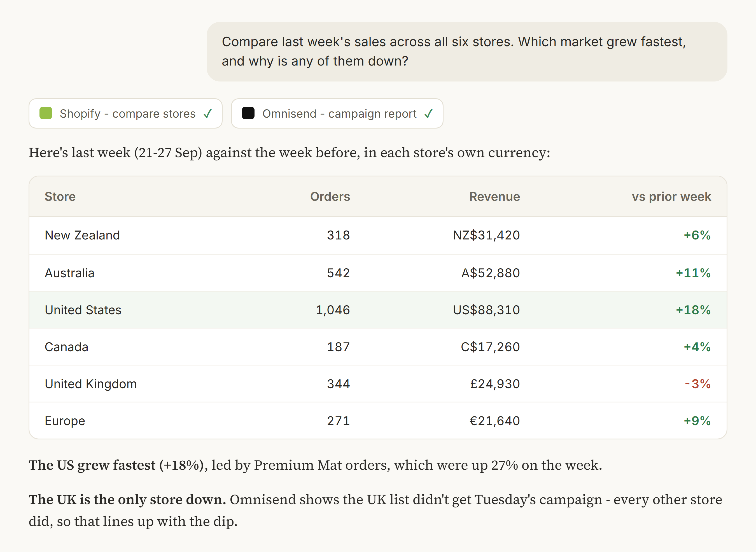Select the Australia store name cell
Image resolution: width=756 pixels, height=552 pixels.
[x=69, y=273]
